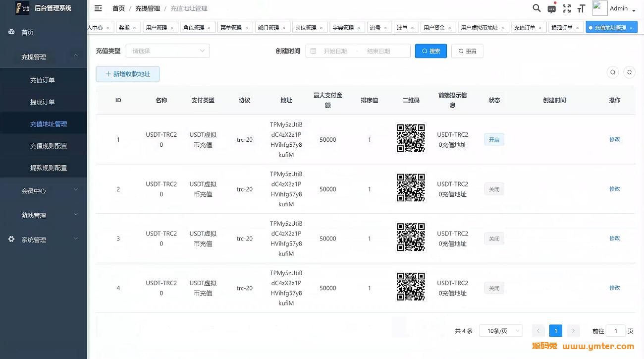Click the 前往 page number input
Screen dimensions: 644x359
[616, 331]
